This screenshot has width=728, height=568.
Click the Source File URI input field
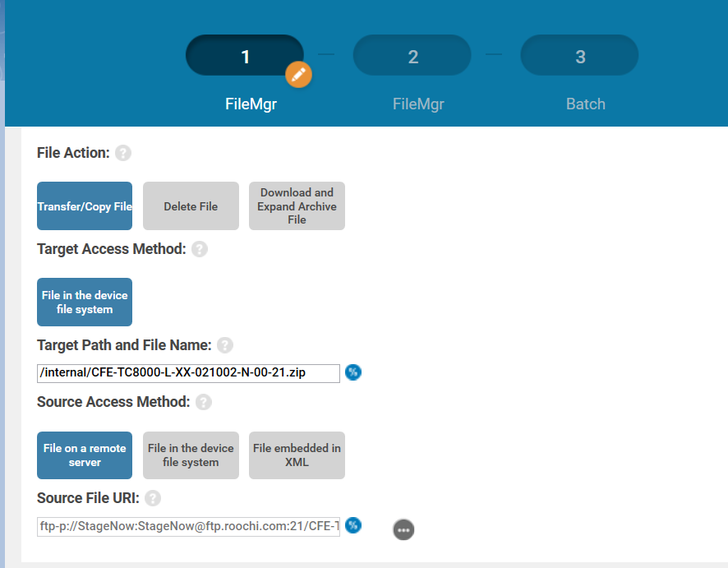click(x=188, y=526)
